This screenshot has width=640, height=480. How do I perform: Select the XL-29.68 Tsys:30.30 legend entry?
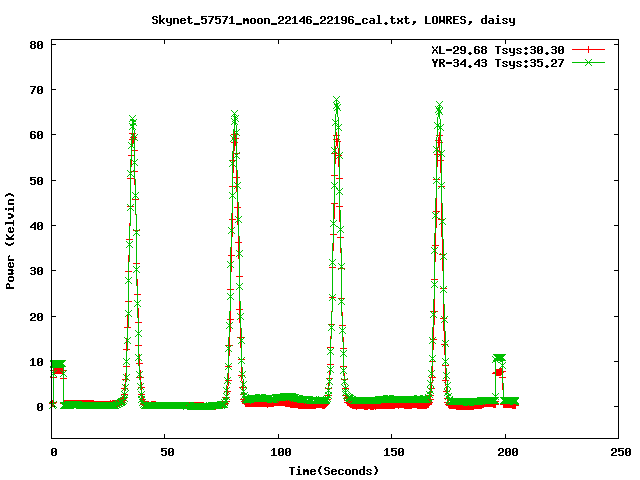(x=498, y=50)
